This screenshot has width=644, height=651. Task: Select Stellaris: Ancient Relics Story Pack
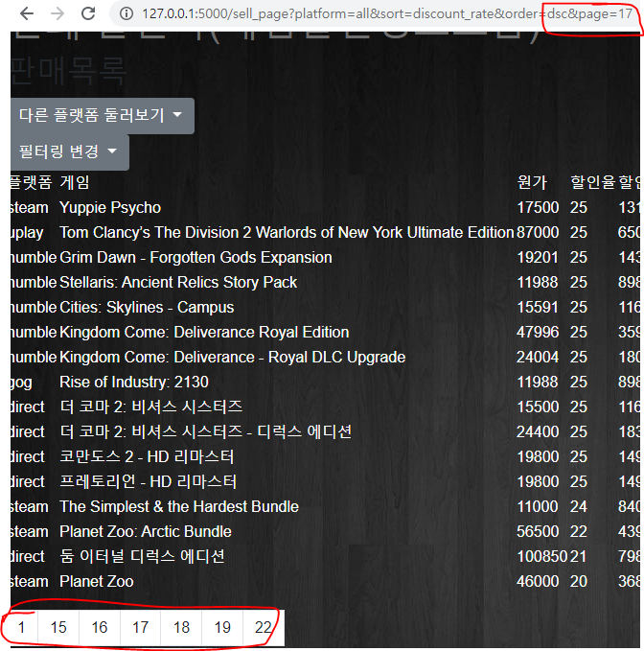tap(178, 282)
